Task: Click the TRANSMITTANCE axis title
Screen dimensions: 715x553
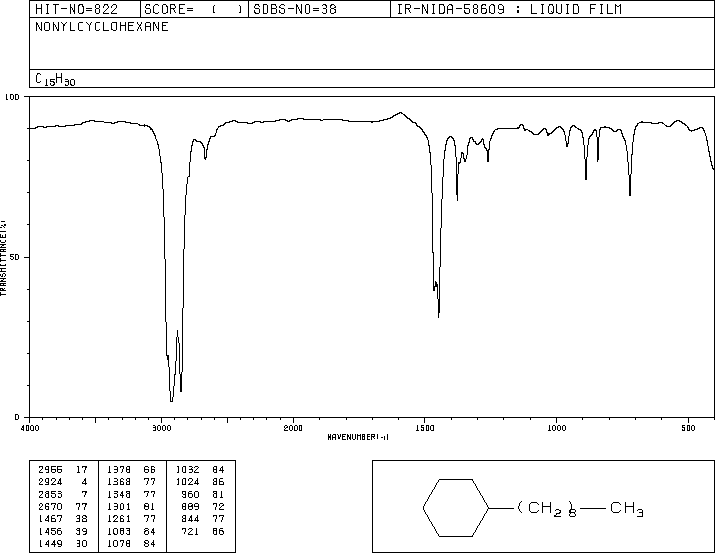Action: coord(3,258)
